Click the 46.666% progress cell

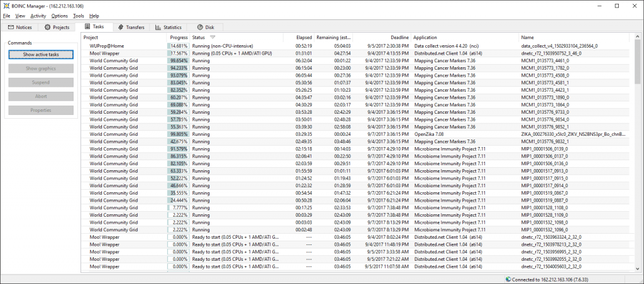pos(178,185)
